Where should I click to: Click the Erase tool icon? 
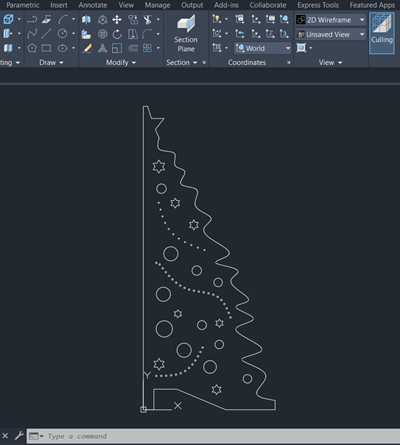(x=87, y=48)
